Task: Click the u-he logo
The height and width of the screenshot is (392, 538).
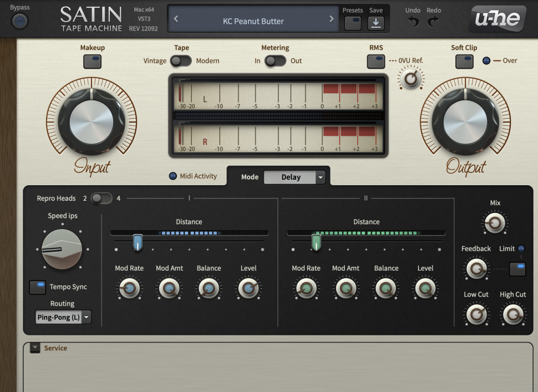Action: pyautogui.click(x=498, y=19)
